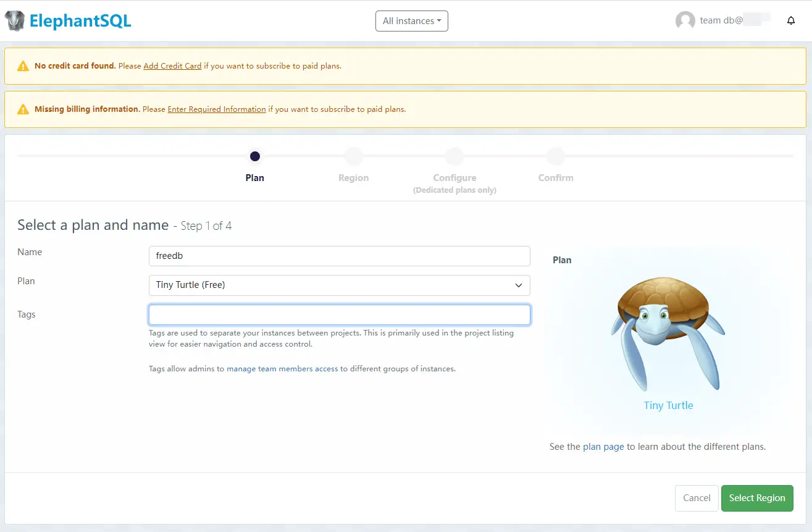
Task: Expand the Plan select showing Tiny Turtle (Free)
Action: (340, 285)
